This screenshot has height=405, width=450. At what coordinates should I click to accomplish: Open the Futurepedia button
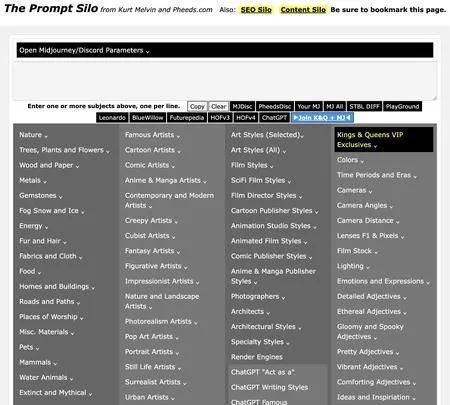187,118
